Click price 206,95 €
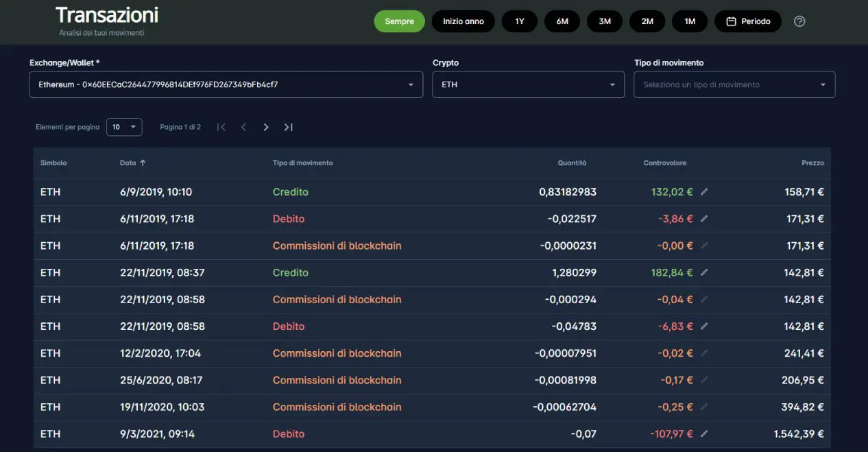868x452 pixels. click(803, 380)
